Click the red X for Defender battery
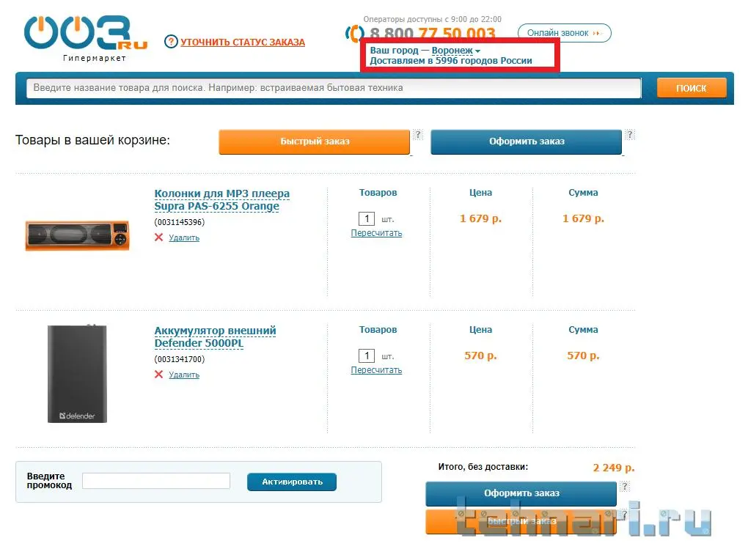 click(159, 375)
